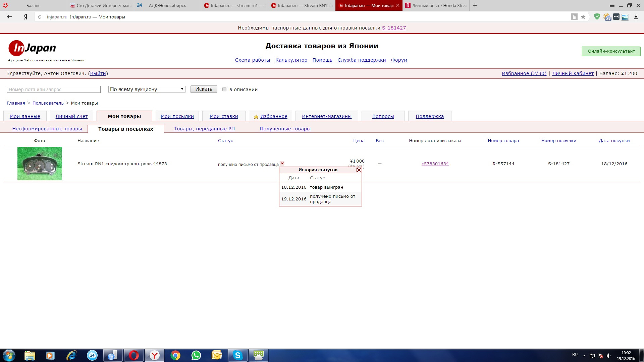Image resolution: width=644 pixels, height=362 pixels.
Task: Open parcel link S-181427 in notice
Action: pyautogui.click(x=394, y=28)
